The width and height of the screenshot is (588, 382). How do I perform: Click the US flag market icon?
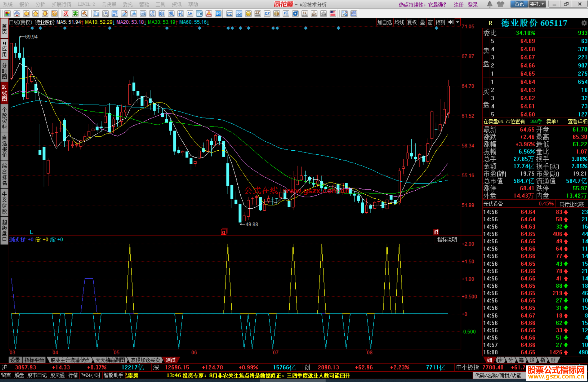(333, 14)
